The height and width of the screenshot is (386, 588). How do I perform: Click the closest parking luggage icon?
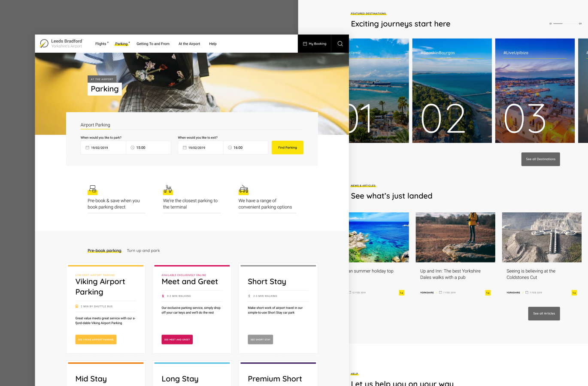pyautogui.click(x=168, y=190)
